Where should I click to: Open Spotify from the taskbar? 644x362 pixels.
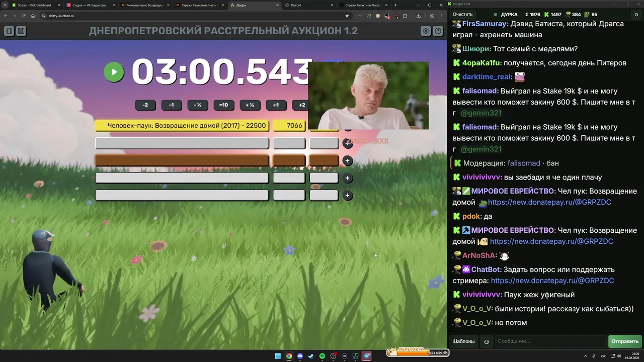pos(322,356)
